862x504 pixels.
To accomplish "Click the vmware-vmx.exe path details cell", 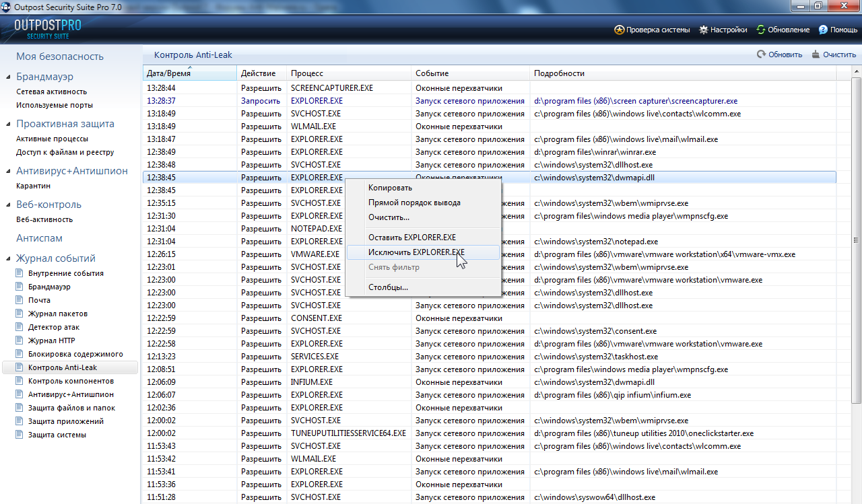I will 665,254.
